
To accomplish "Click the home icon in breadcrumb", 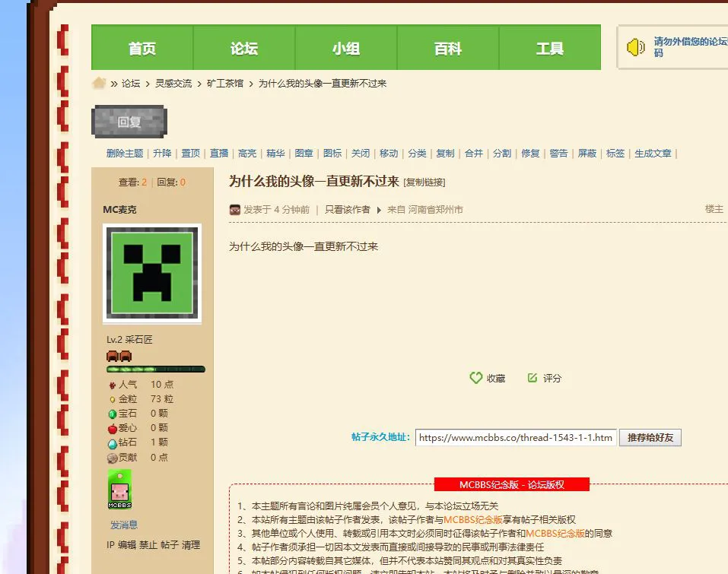I will click(99, 83).
